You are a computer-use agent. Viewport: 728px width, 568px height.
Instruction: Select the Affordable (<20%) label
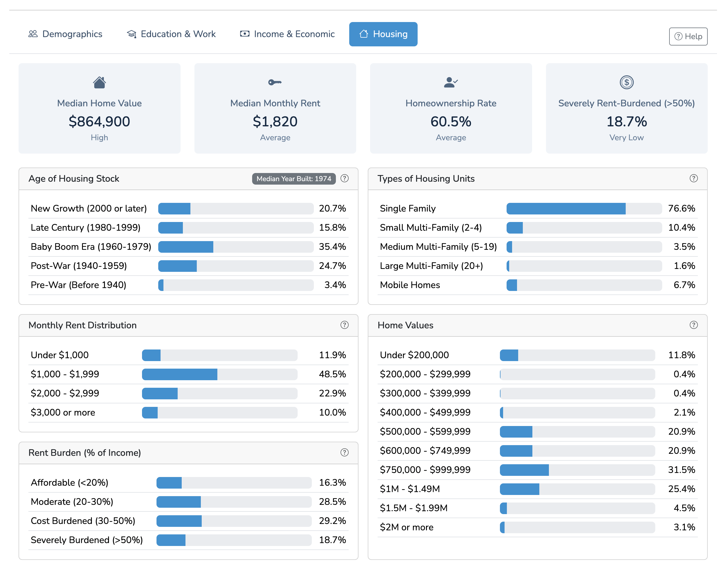[x=70, y=483]
